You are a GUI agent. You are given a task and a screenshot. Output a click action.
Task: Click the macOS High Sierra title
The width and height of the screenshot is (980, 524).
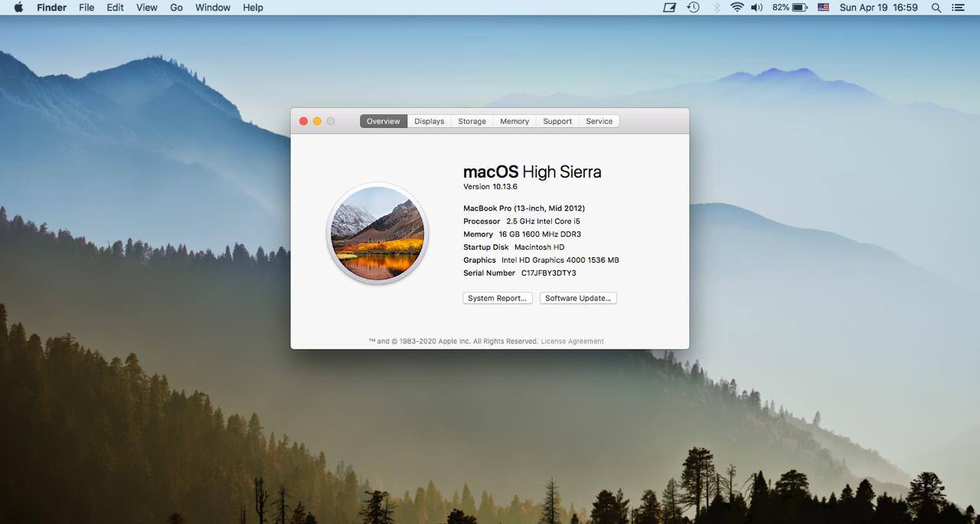click(532, 172)
